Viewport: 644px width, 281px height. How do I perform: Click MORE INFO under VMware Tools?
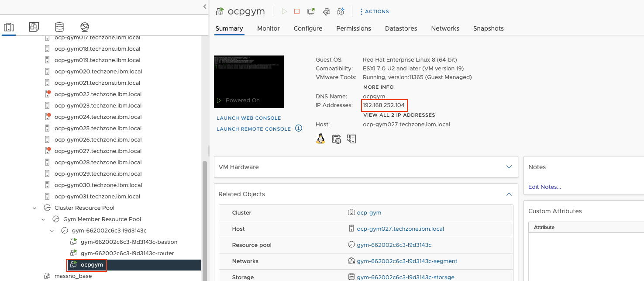tap(378, 87)
